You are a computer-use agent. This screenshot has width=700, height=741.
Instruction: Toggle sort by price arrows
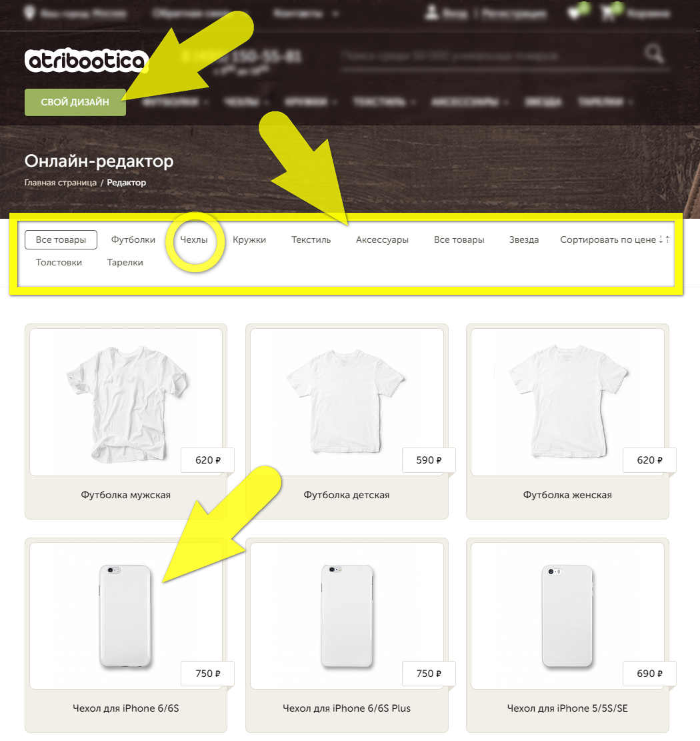click(664, 239)
